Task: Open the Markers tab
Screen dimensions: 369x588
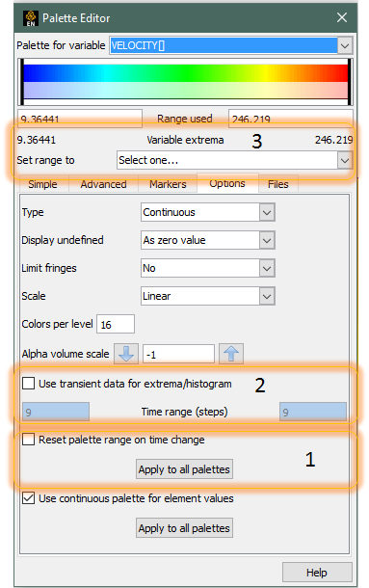Action: click(x=168, y=184)
